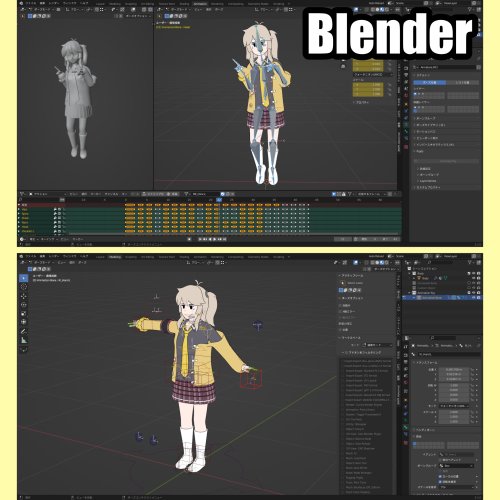Open the highlighted Modeling workspace tab

(x=115, y=257)
